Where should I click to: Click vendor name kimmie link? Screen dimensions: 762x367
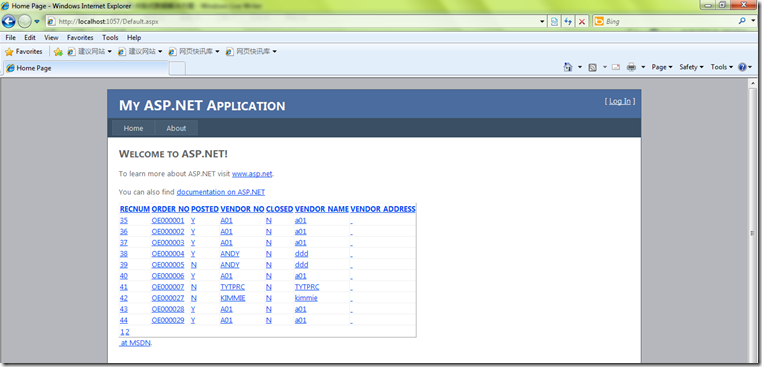pyautogui.click(x=306, y=298)
